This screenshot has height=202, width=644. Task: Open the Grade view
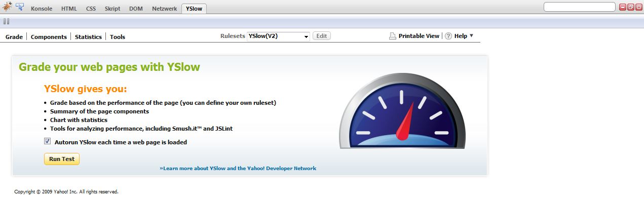click(14, 37)
